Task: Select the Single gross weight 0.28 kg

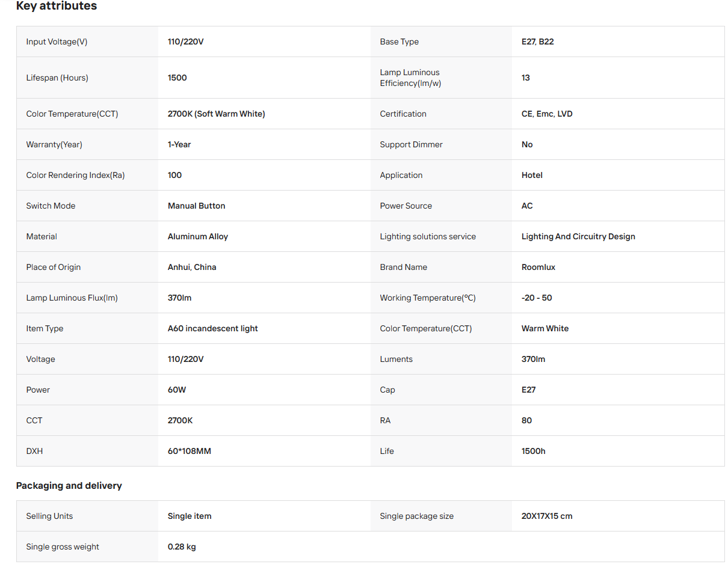Action: click(182, 547)
